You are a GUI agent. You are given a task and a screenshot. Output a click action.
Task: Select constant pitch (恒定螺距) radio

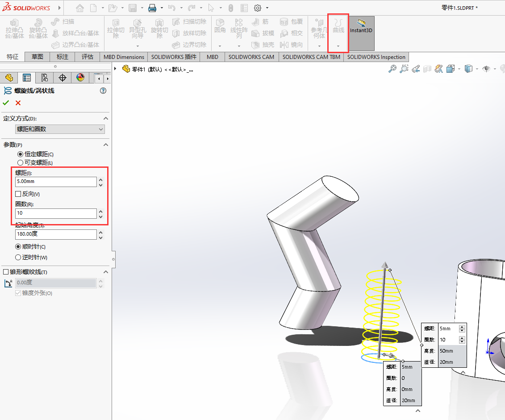tap(20, 154)
